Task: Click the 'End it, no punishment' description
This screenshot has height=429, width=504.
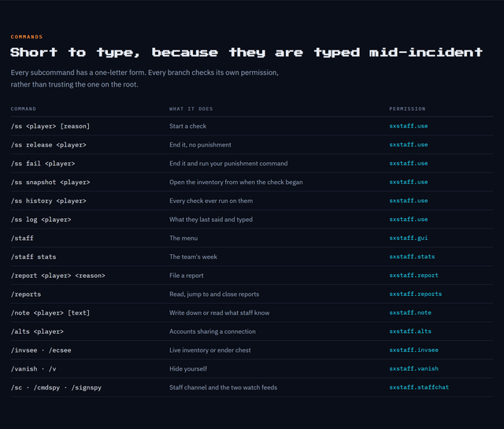Action: tap(200, 145)
